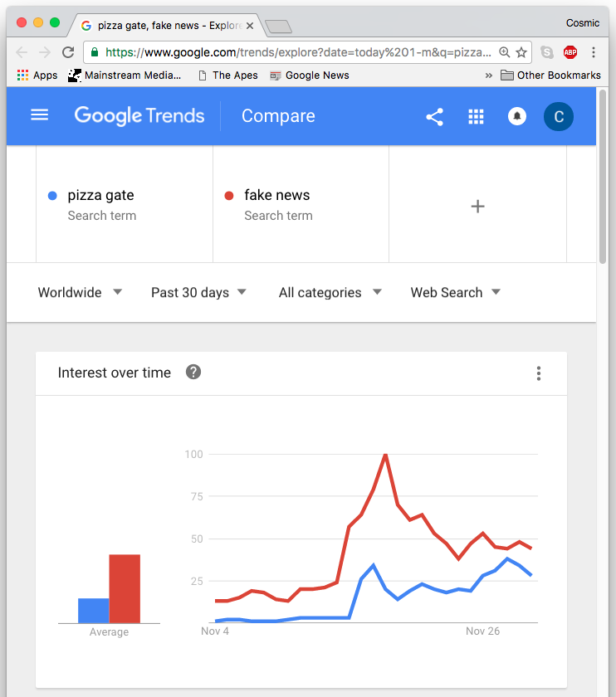
Task: Open the Google News bookmark
Action: pyautogui.click(x=310, y=75)
